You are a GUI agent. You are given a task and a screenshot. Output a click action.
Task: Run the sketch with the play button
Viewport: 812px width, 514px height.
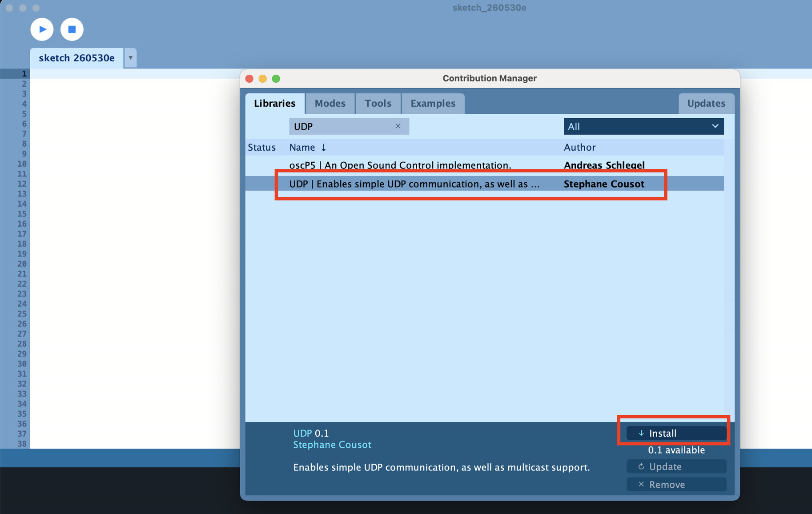click(x=42, y=29)
